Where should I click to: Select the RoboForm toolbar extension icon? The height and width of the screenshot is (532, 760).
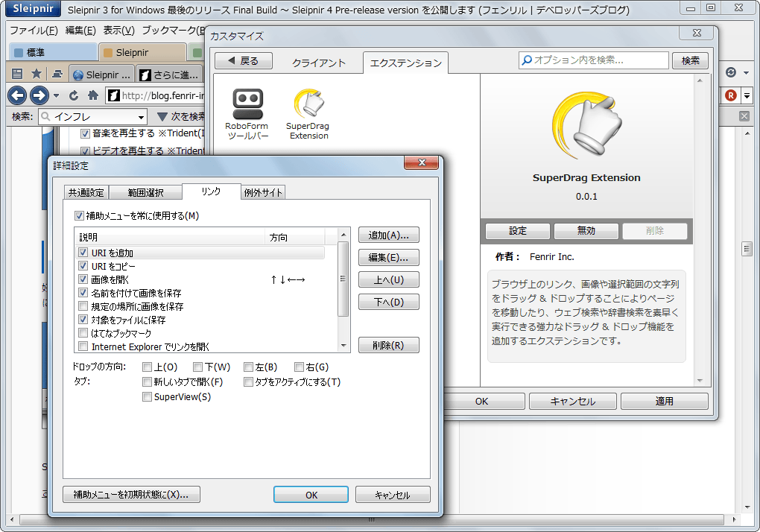(247, 114)
